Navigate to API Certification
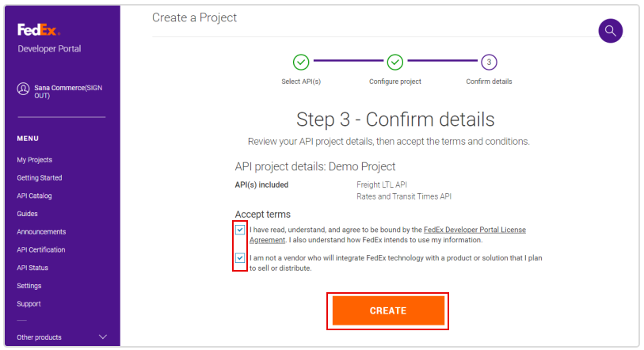Viewport: 644px width, 350px height. tap(41, 250)
